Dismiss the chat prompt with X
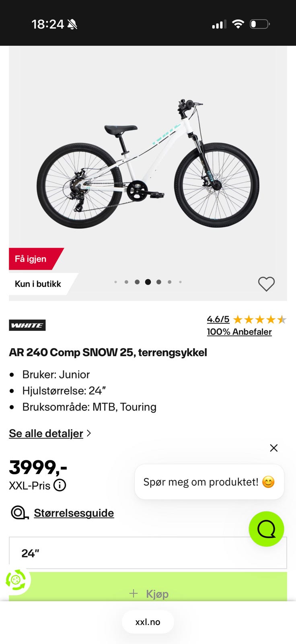Image resolution: width=296 pixels, height=644 pixels. pyautogui.click(x=274, y=448)
